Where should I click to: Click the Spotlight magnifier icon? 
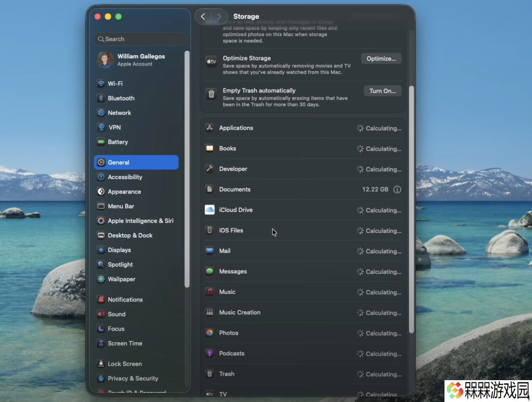pos(101,264)
